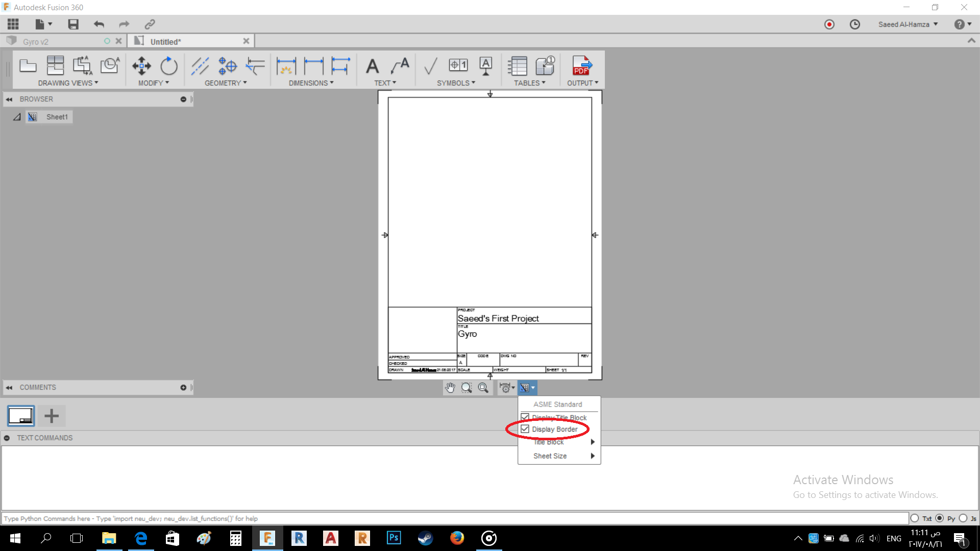980x551 pixels.
Task: Add a new sheet with plus button
Action: coord(51,416)
